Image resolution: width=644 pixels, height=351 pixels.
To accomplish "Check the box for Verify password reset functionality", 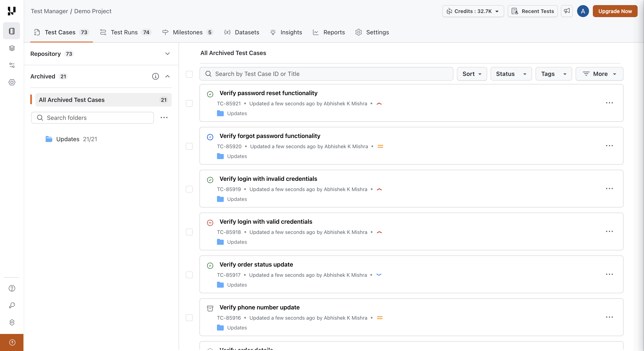I will click(x=189, y=103).
